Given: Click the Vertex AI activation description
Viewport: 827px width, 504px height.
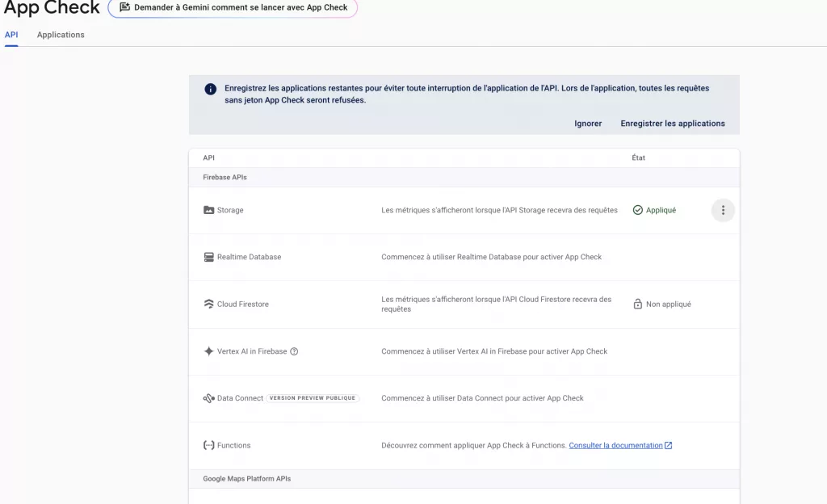Looking at the screenshot, I should coord(494,351).
